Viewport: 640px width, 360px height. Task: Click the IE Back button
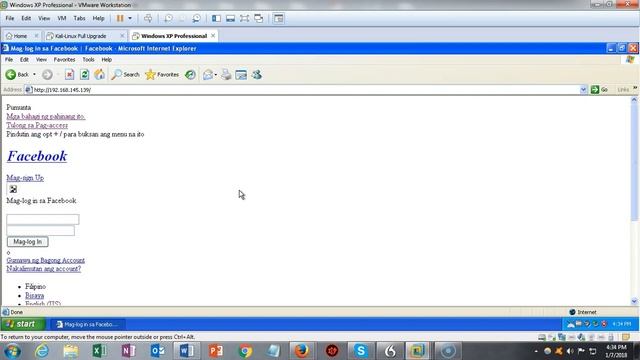17,75
